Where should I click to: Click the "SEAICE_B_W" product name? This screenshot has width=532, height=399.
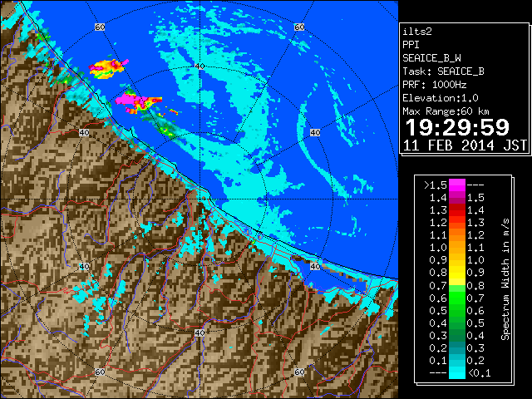[x=431, y=58]
